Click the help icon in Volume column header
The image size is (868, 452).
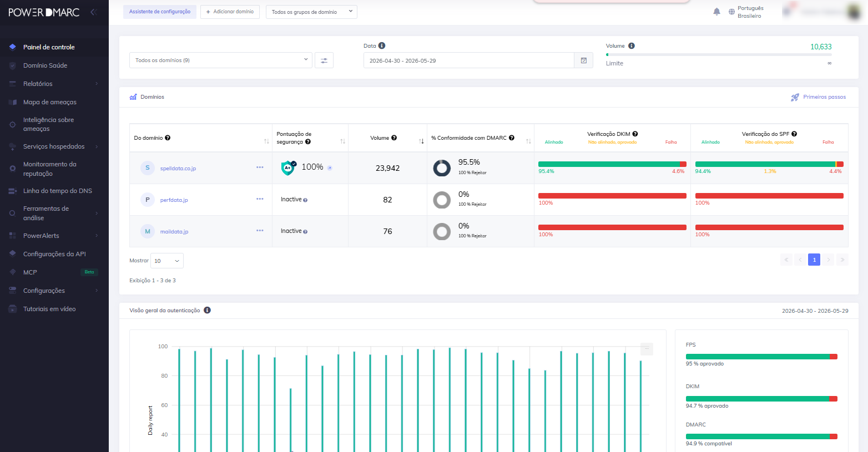click(394, 138)
